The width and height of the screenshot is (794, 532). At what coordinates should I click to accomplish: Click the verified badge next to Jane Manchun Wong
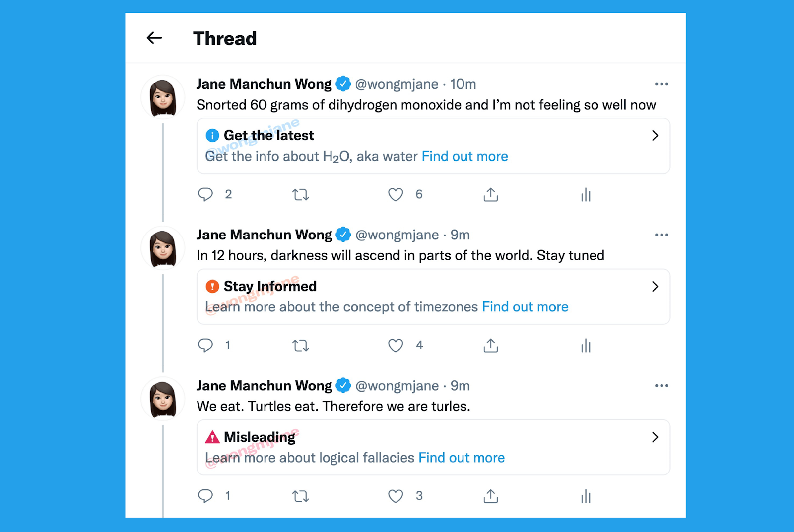point(343,83)
